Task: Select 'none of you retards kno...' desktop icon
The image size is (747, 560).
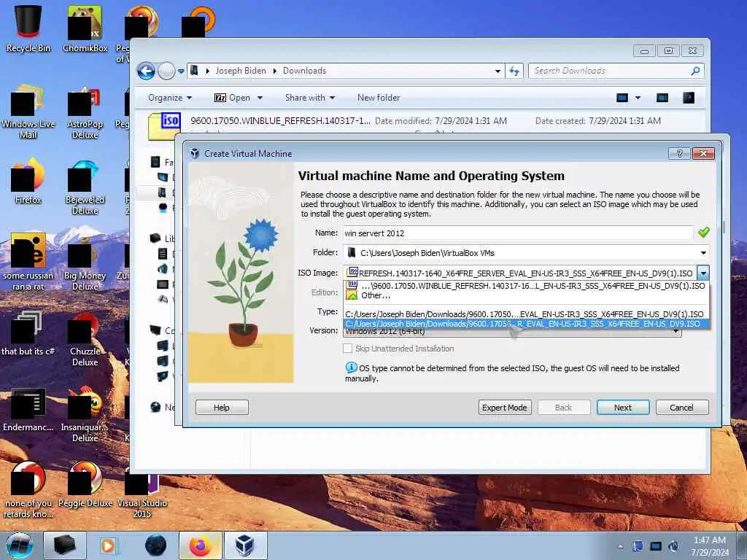Action: click(28, 491)
